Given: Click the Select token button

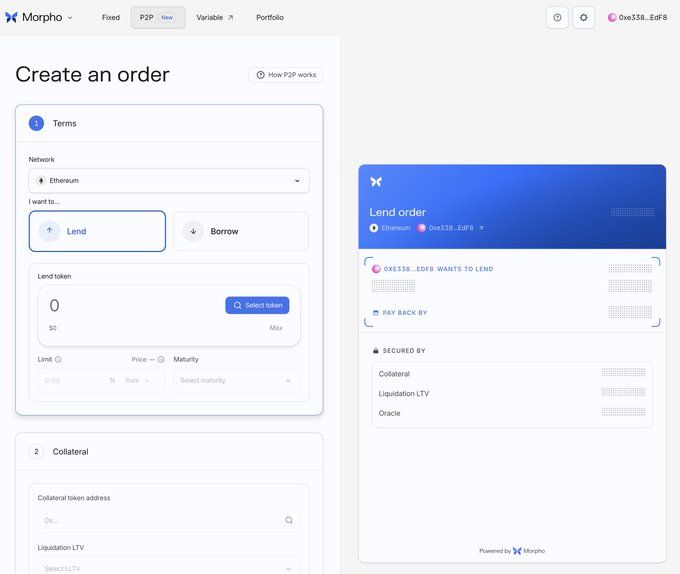Looking at the screenshot, I should [257, 305].
